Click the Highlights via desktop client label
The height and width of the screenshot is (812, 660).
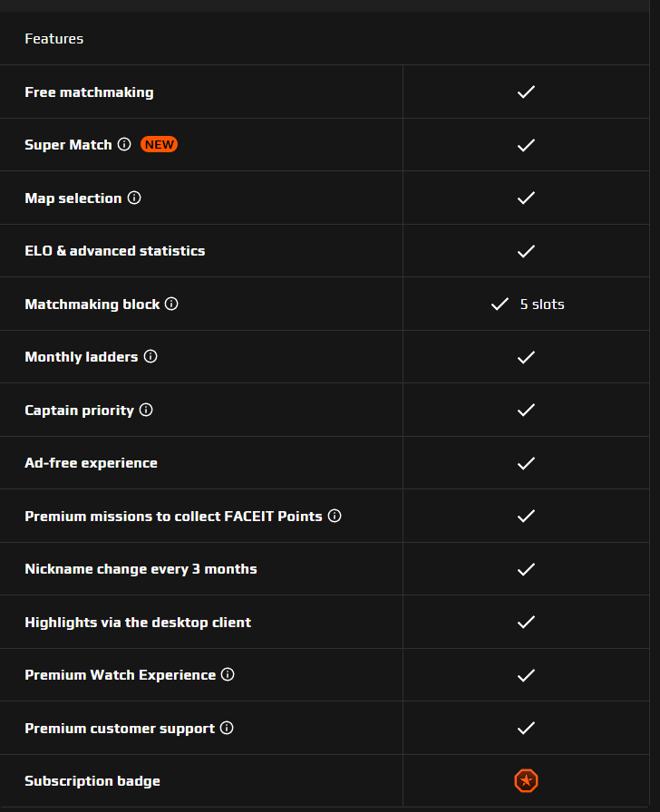pos(138,622)
